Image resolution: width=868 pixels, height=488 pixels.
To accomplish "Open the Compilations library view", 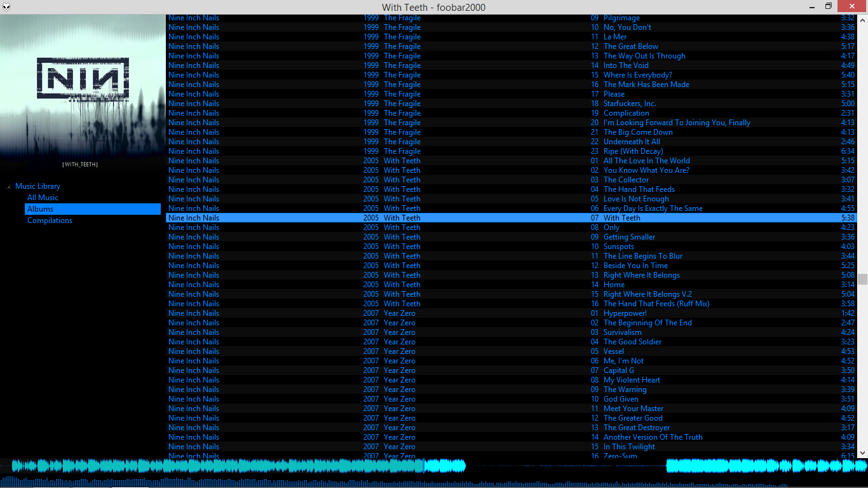I will (x=50, y=220).
